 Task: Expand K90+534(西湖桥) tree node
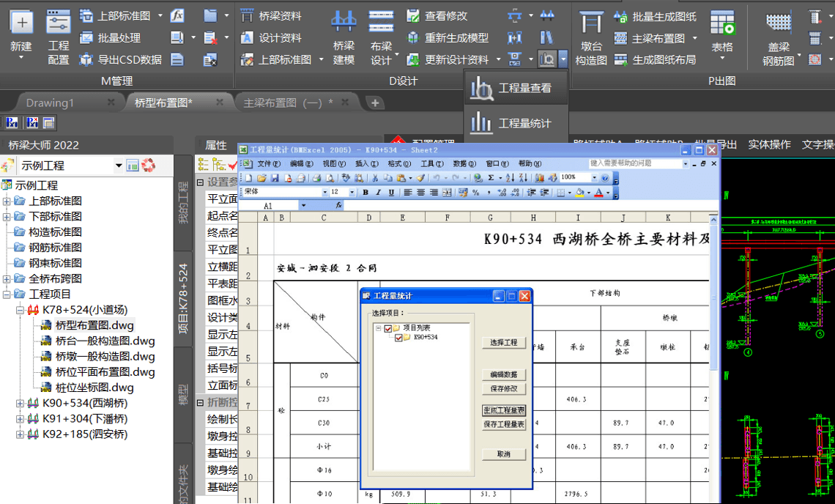[x=20, y=404]
